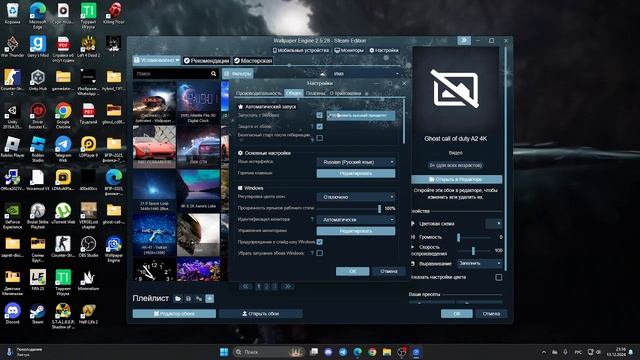Image resolution: width=640 pixels, height=360 pixels.
Task: Select Half-Life 2 desktop icon
Action: [88, 314]
